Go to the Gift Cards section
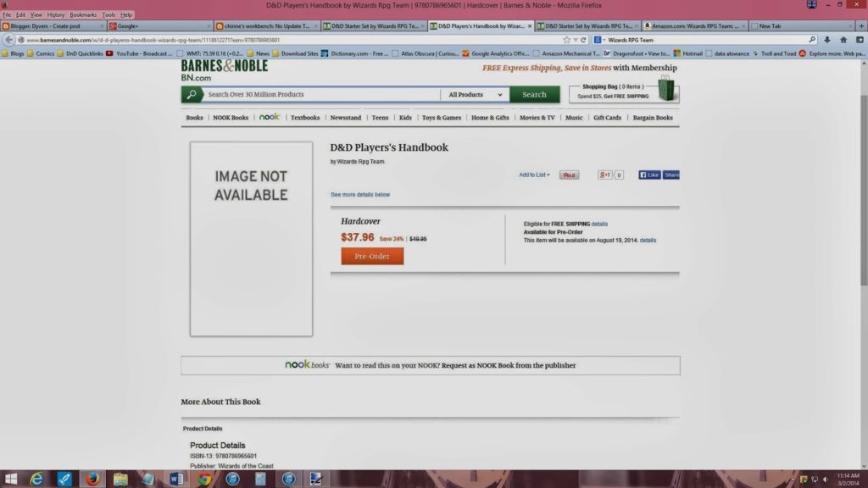The width and height of the screenshot is (868, 488). click(607, 118)
